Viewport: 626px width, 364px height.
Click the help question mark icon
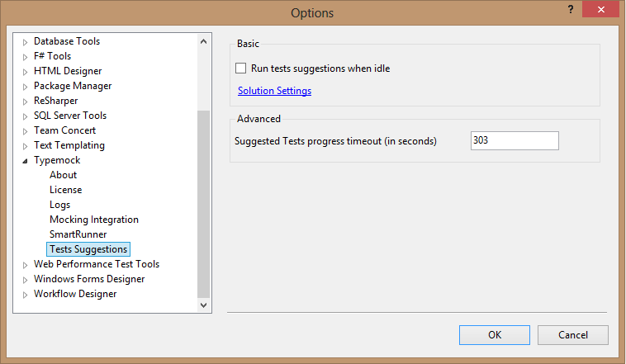[571, 9]
